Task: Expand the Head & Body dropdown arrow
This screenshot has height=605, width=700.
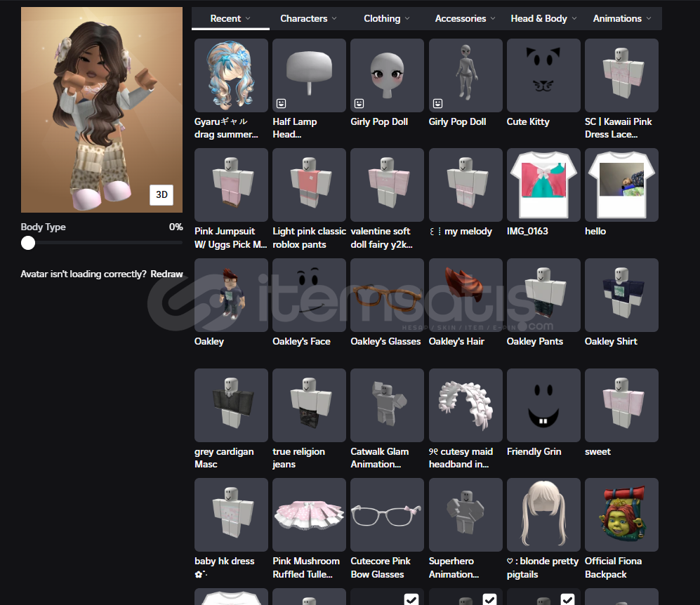Action: tap(574, 18)
